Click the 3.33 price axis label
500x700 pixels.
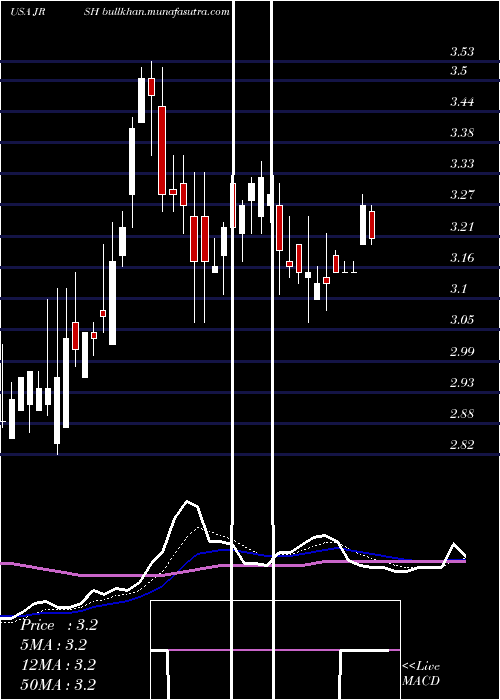pos(462,164)
